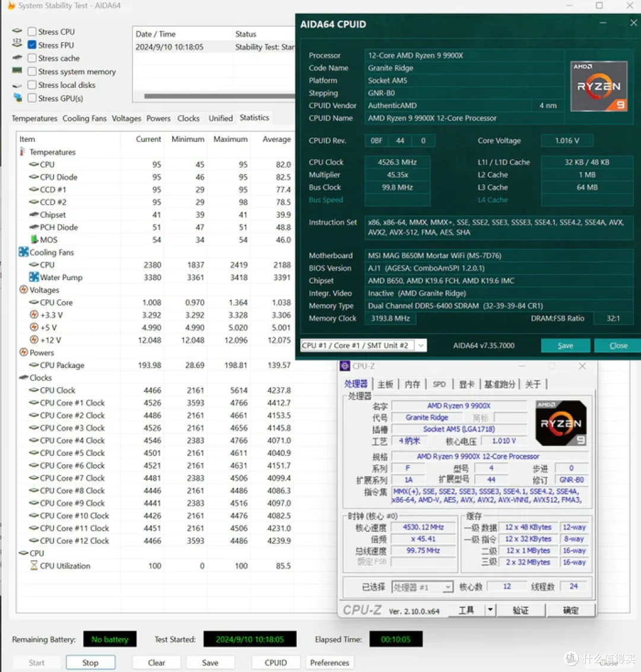
Task: Switch to the Temperatures tab
Action: pos(34,118)
